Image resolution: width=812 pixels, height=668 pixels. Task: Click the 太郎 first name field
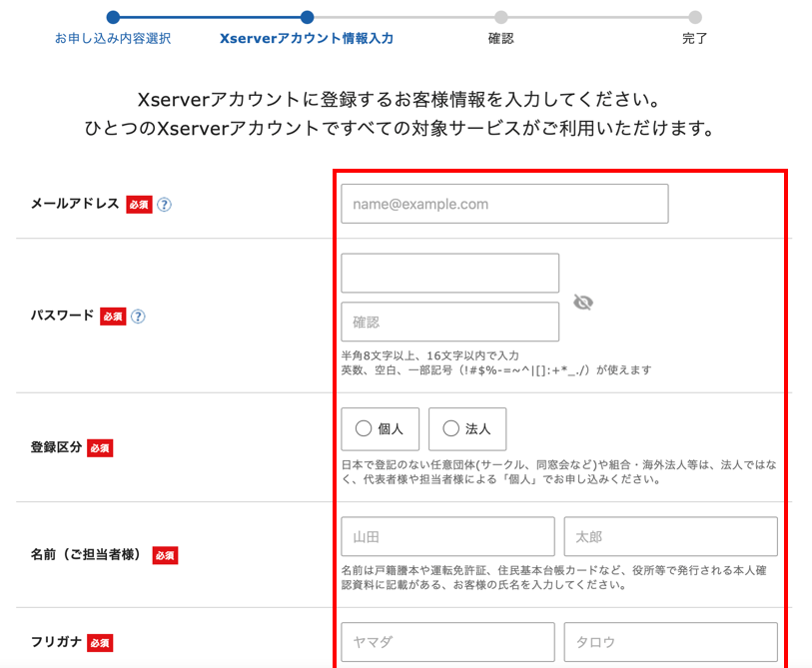click(670, 536)
